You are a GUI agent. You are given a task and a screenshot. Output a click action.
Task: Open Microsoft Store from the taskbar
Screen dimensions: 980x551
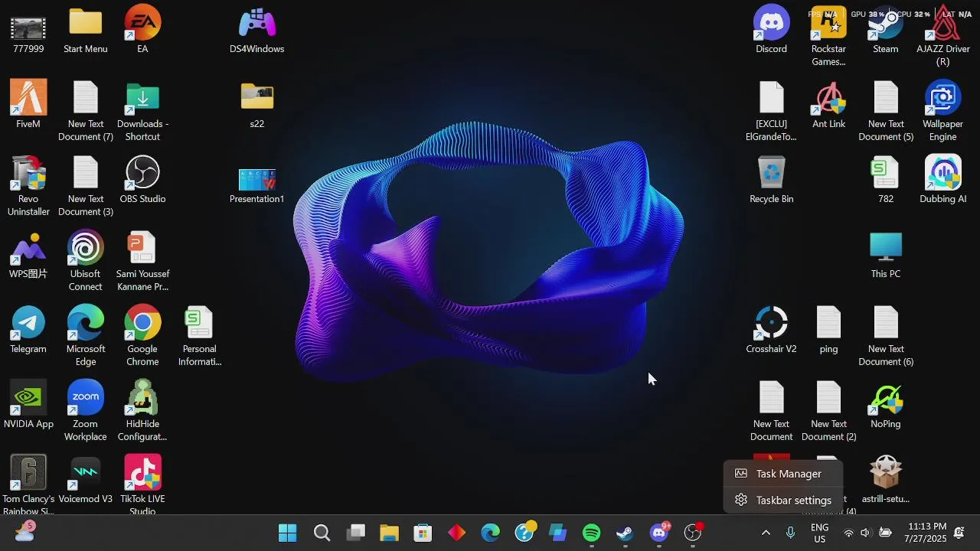coord(423,533)
